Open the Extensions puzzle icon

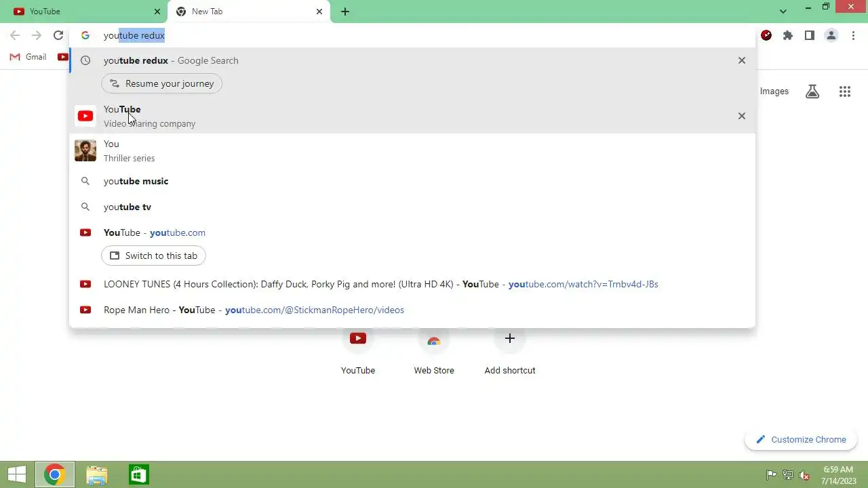(788, 35)
